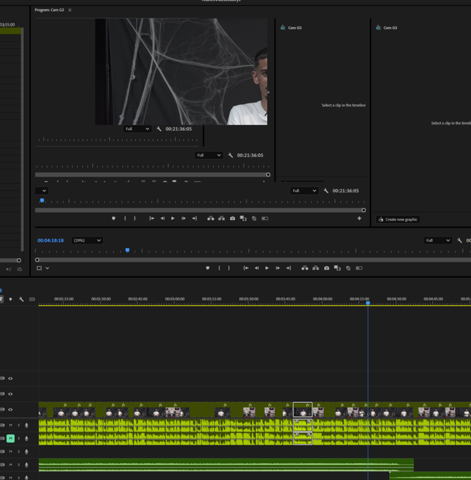Toggle eye visibility on topmost video track
Image resolution: width=471 pixels, height=480 pixels.
[10, 378]
